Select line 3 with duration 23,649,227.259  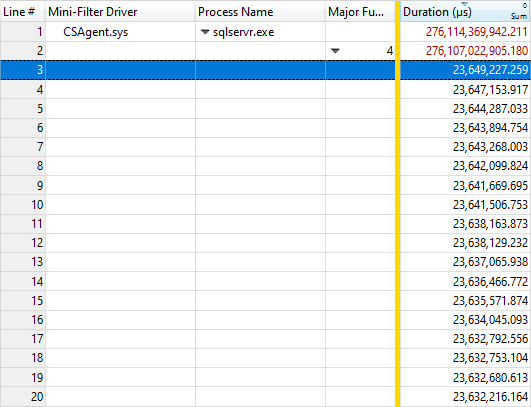coord(266,70)
